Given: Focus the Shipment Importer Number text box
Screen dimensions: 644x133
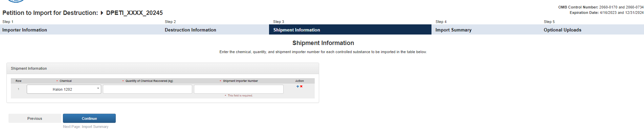Looking at the screenshot, I should pyautogui.click(x=239, y=89).
